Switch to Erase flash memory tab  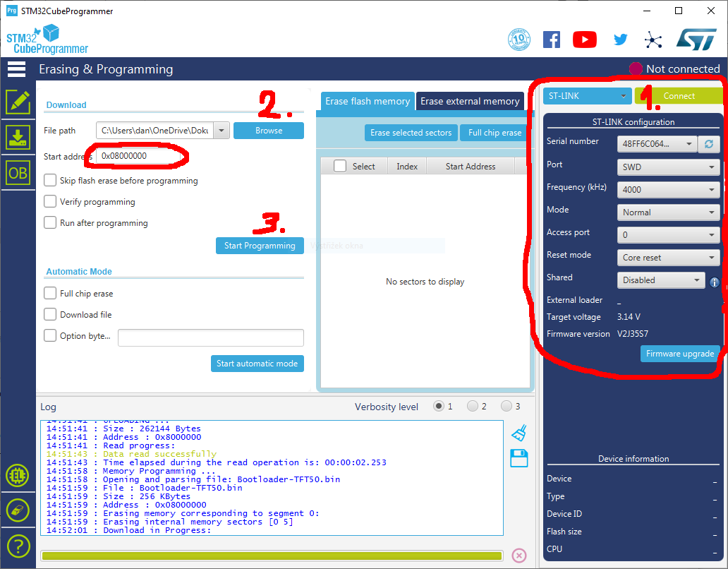tap(368, 101)
